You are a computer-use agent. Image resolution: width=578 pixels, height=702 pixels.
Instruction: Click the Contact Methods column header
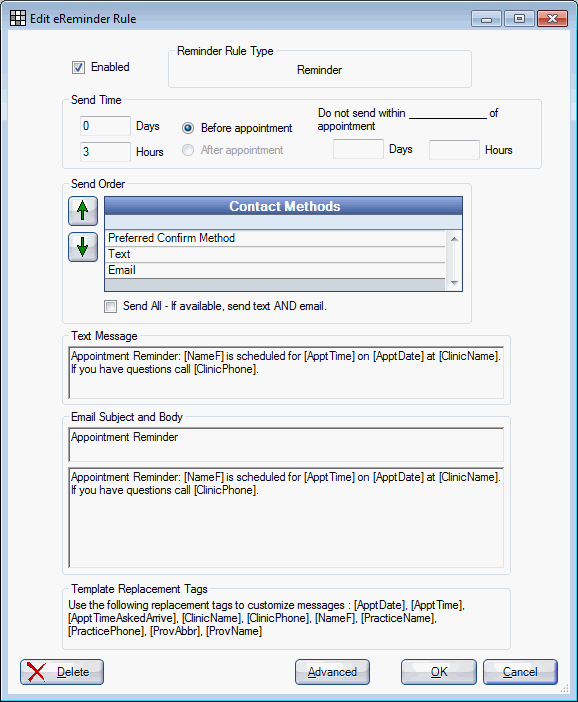click(x=283, y=206)
